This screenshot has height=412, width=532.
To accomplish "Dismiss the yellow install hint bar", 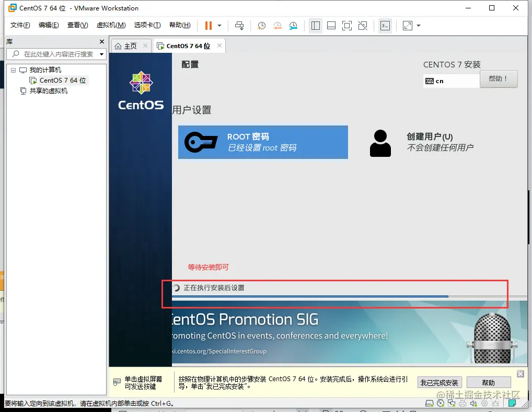I will point(521,374).
